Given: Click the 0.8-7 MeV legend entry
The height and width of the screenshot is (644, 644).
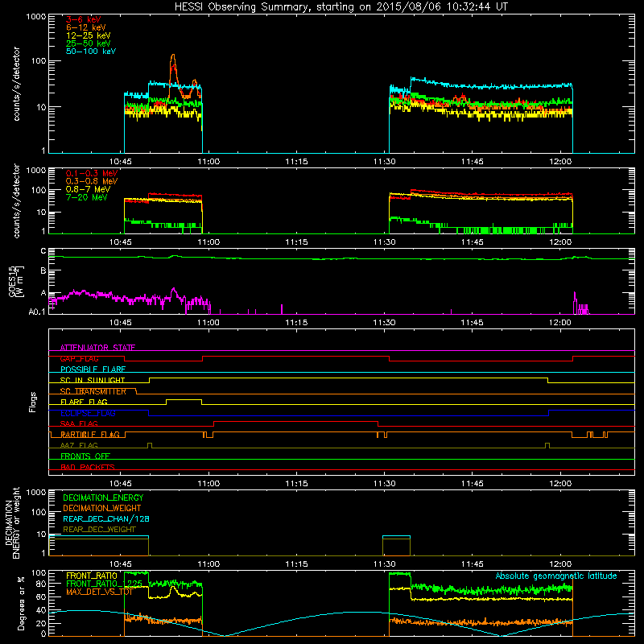Looking at the screenshot, I should click(x=88, y=189).
